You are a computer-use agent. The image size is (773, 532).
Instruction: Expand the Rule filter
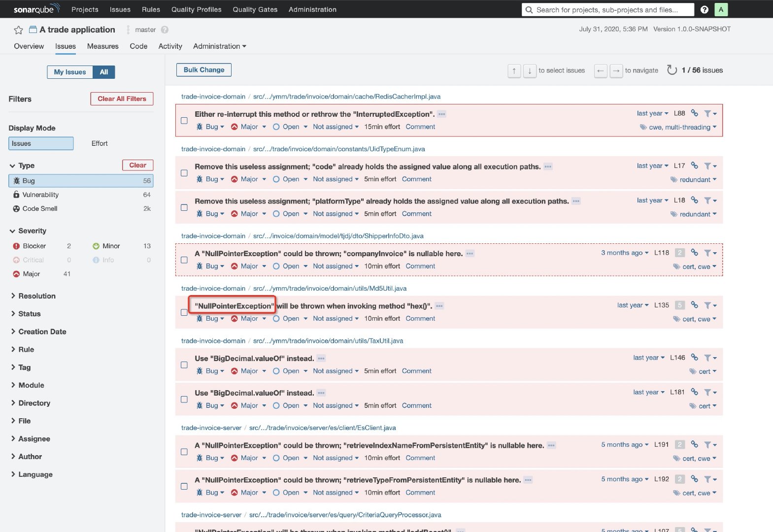click(x=22, y=349)
